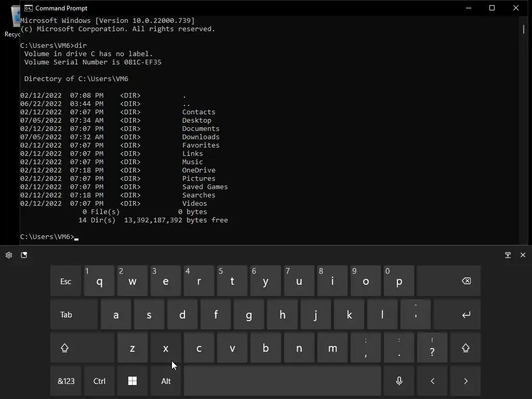
Task: Tap the e key
Action: (x=166, y=281)
